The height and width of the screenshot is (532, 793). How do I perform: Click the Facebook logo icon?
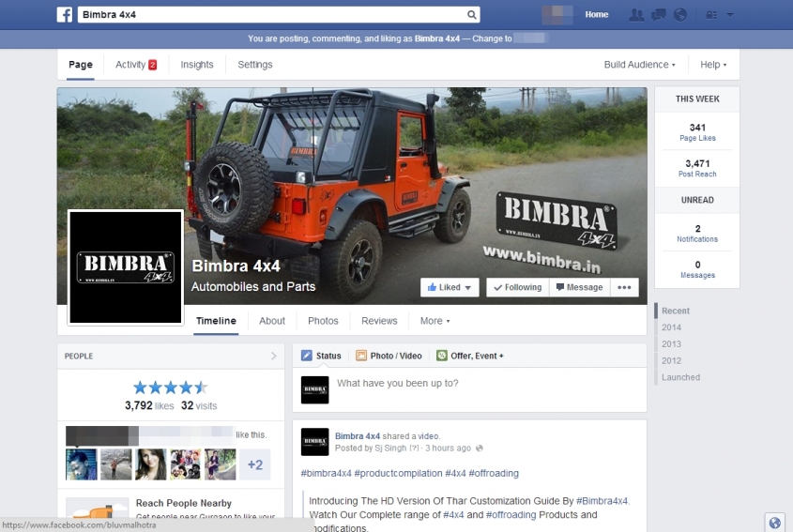[x=65, y=15]
